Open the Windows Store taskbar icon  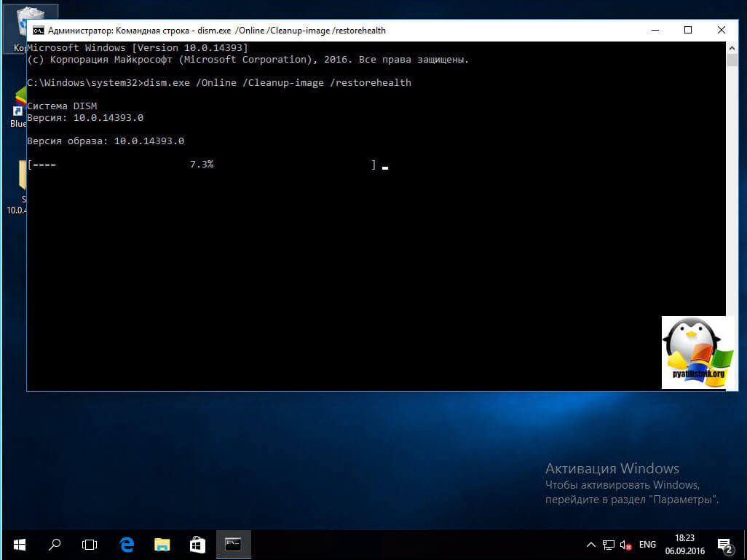tap(197, 544)
